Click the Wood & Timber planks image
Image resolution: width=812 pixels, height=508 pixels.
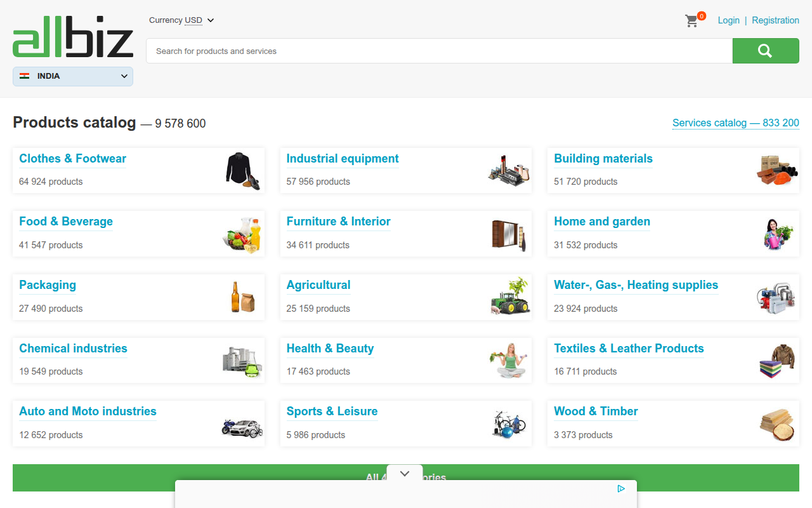click(x=777, y=424)
